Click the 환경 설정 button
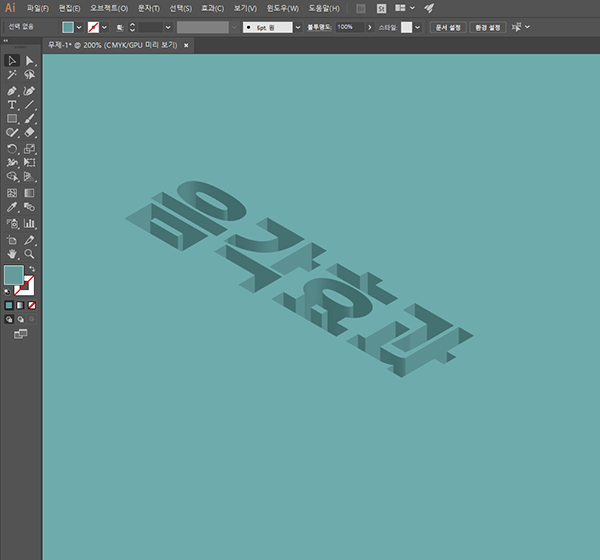This screenshot has height=560, width=600. coord(488,28)
